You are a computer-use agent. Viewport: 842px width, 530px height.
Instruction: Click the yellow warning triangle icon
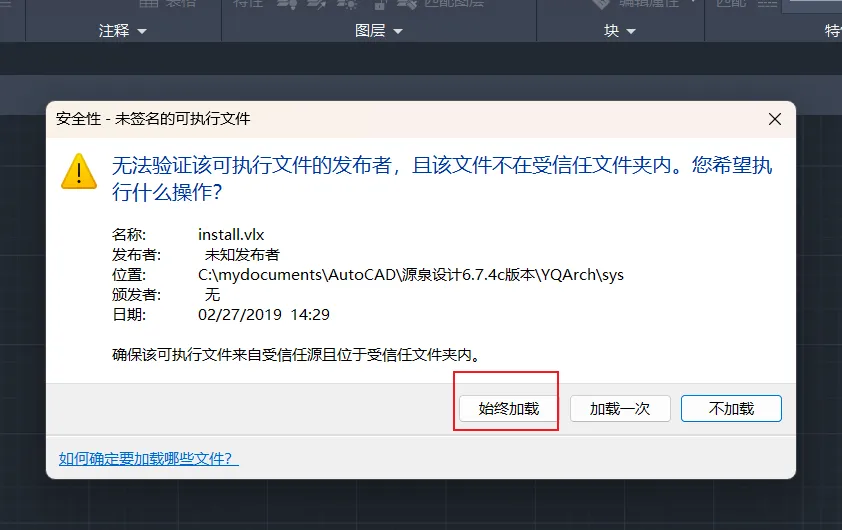(x=79, y=172)
